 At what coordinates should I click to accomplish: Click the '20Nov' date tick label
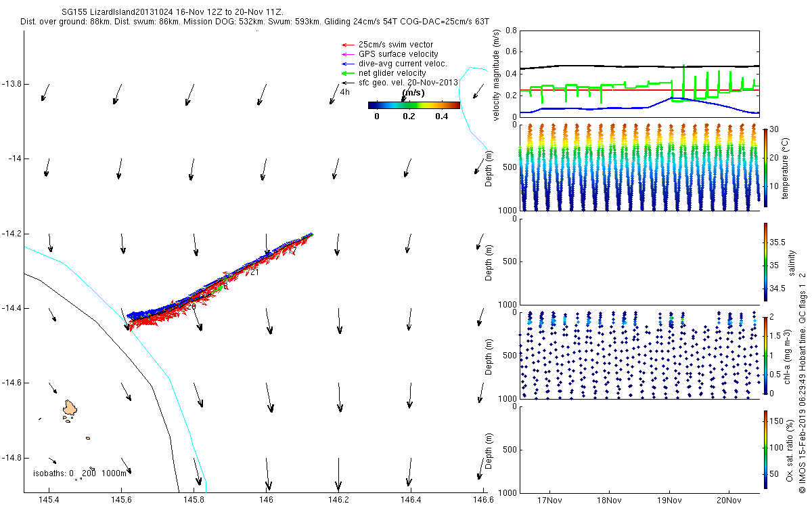pyautogui.click(x=729, y=502)
